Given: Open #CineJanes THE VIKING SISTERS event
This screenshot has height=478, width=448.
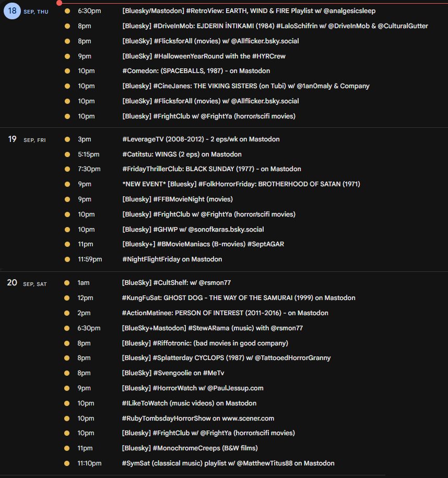Looking at the screenshot, I should [246, 86].
